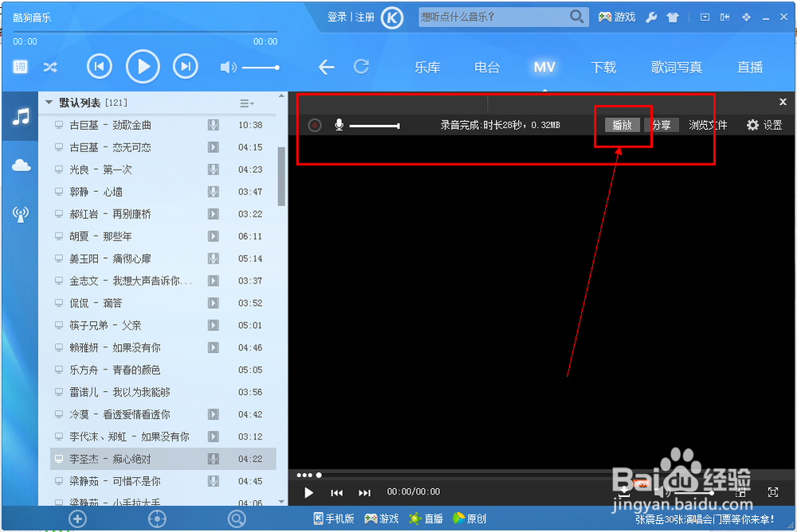Open the local music note sidebar tab

click(21, 117)
